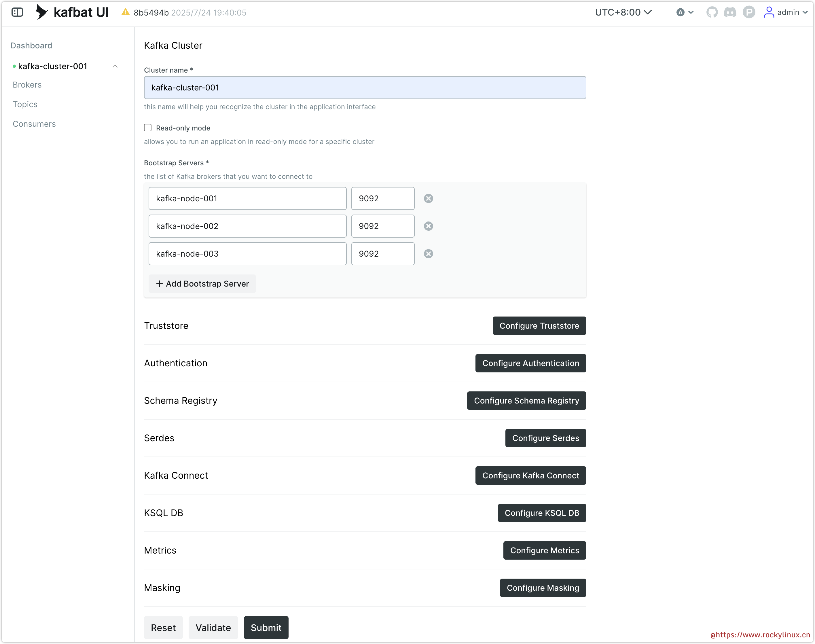Open Topics in the sidebar
Screen dimensions: 815x644
pos(25,105)
